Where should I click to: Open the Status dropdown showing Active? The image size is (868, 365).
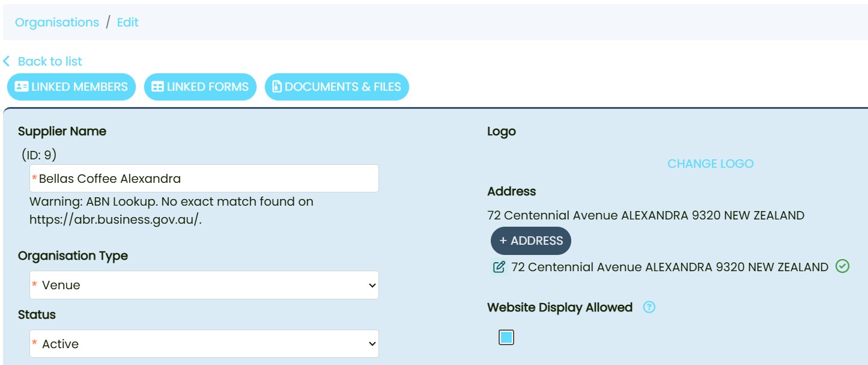pyautogui.click(x=204, y=344)
